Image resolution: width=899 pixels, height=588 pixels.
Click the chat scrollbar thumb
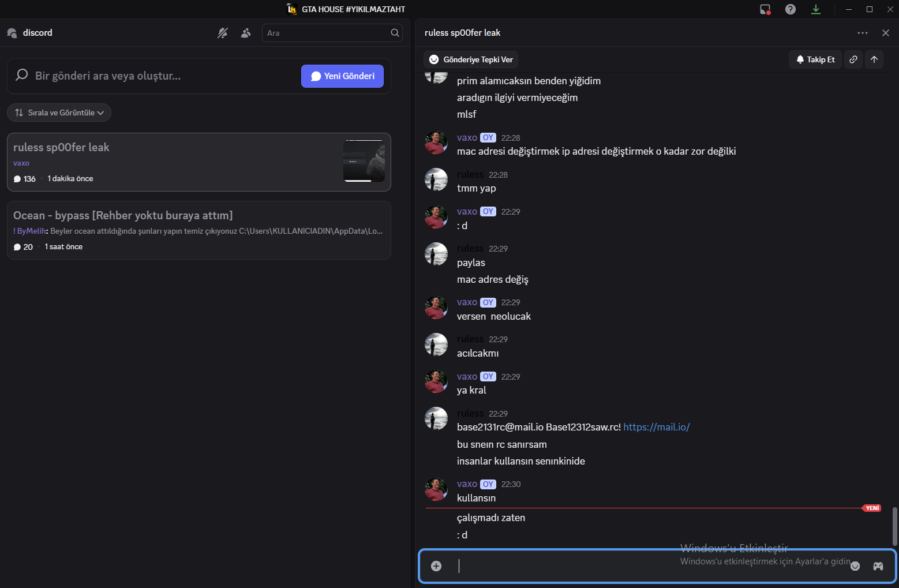coord(895,526)
